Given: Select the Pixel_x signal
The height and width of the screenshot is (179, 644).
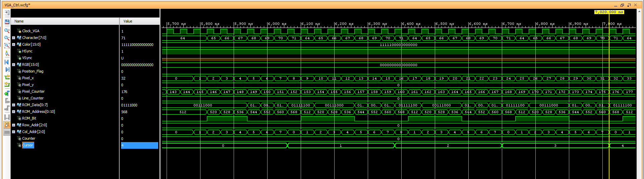Looking at the screenshot, I should [28, 78].
